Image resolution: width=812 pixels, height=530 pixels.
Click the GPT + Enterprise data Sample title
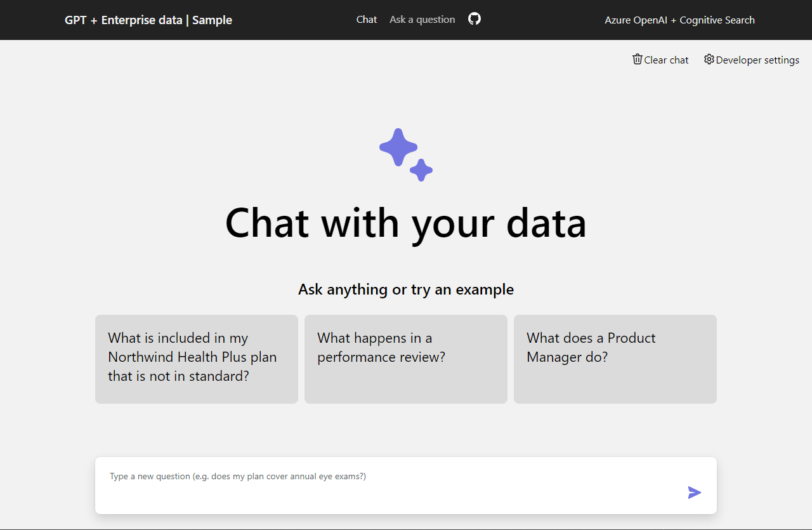pos(148,20)
